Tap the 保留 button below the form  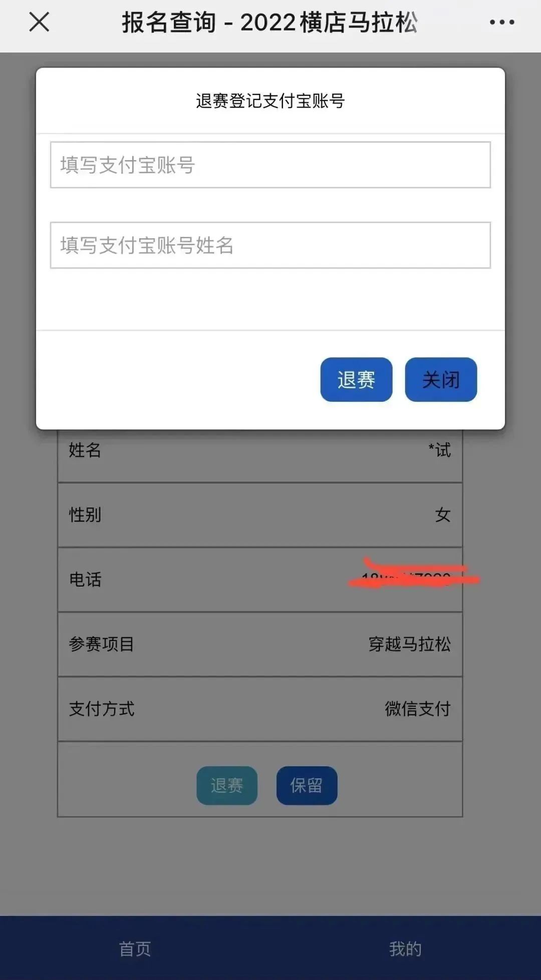(x=307, y=785)
